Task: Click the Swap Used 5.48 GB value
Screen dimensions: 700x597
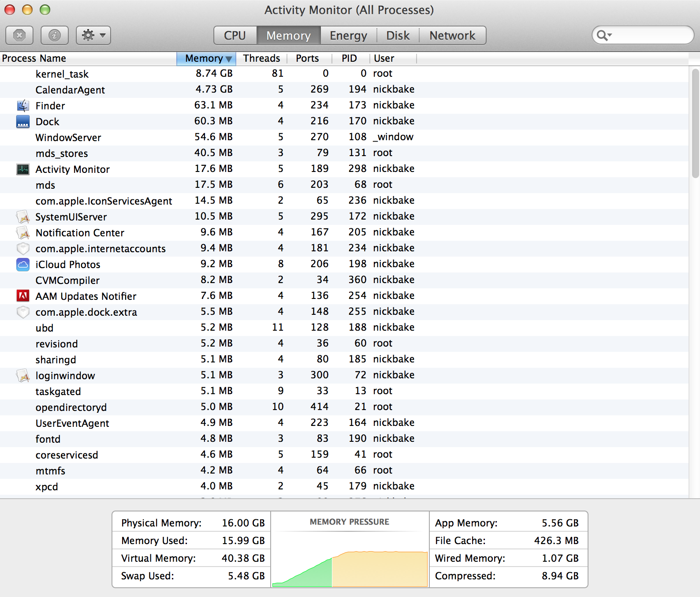Action: tap(246, 576)
